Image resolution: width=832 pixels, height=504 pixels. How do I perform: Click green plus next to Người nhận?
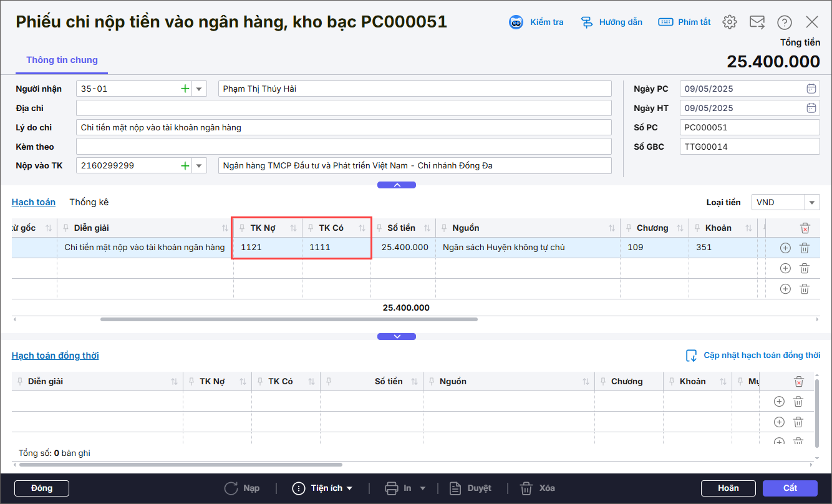pyautogui.click(x=185, y=89)
